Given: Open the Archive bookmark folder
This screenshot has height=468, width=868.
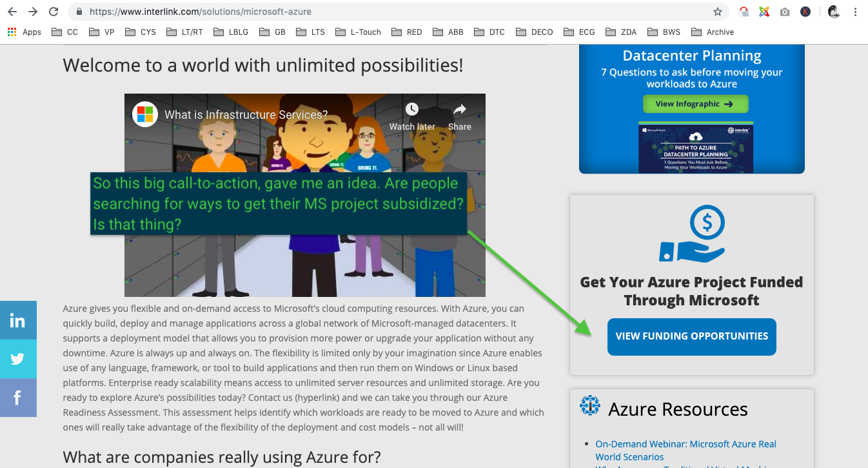Looking at the screenshot, I should (713, 32).
